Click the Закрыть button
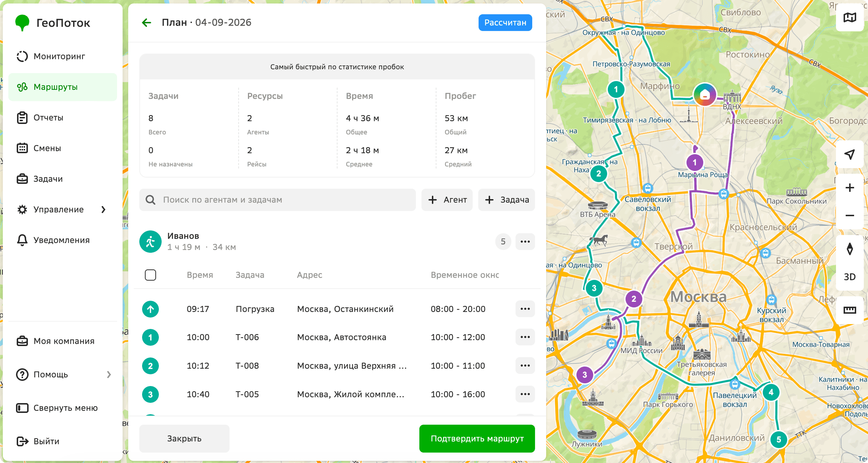This screenshot has height=463, width=868. tap(184, 439)
